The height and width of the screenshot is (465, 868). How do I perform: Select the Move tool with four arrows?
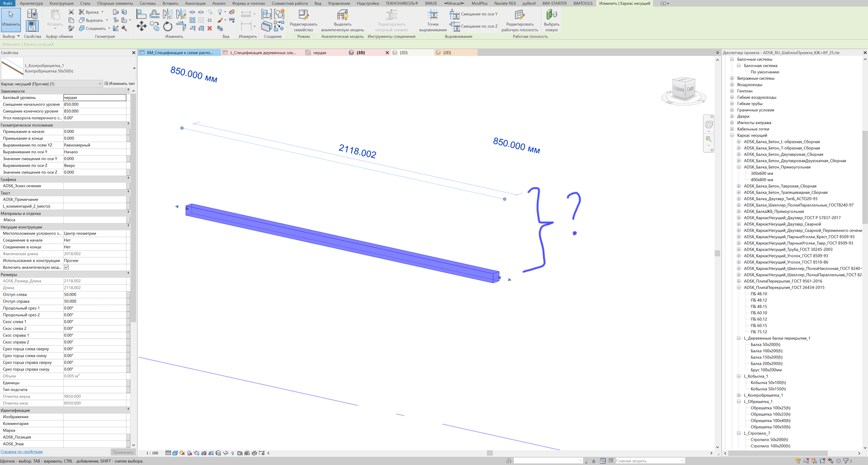[x=141, y=27]
